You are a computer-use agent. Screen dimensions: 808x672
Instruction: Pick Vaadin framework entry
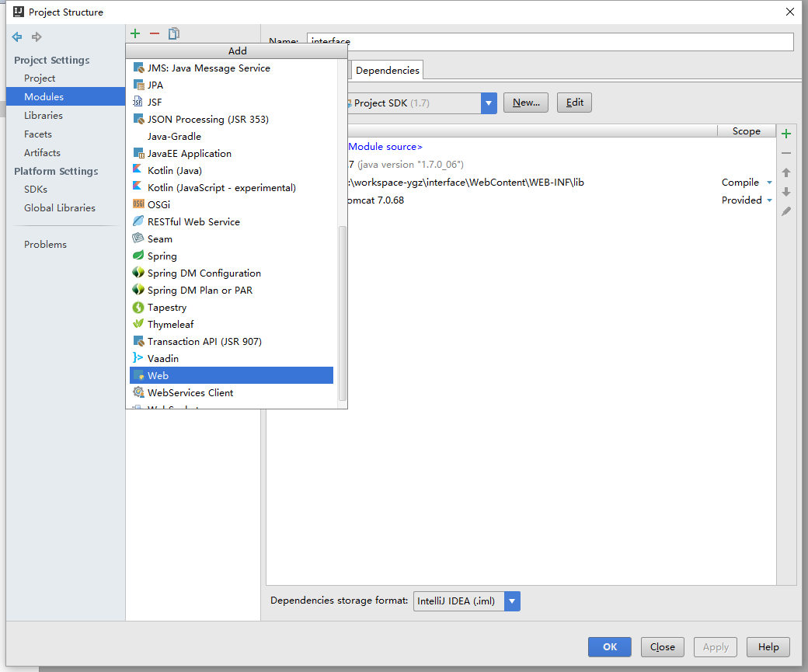pyautogui.click(x=232, y=359)
